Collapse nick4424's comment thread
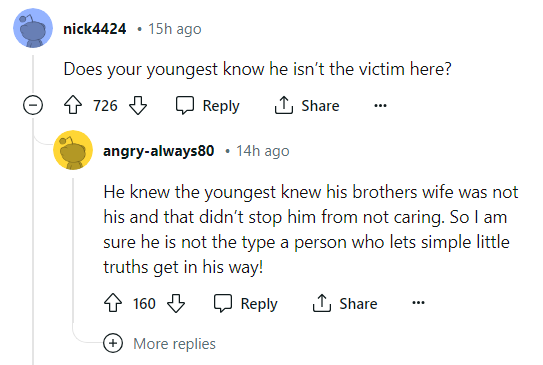543x365 pixels. pos(33,105)
